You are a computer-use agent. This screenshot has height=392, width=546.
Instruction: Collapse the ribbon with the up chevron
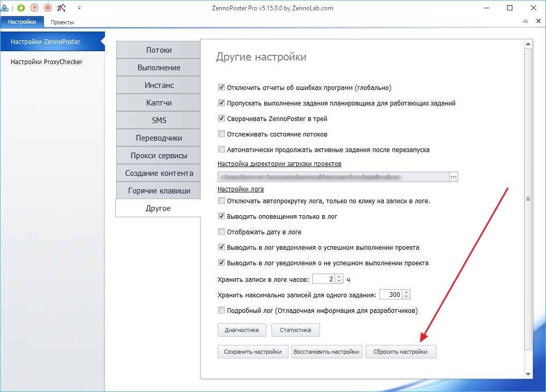525,21
